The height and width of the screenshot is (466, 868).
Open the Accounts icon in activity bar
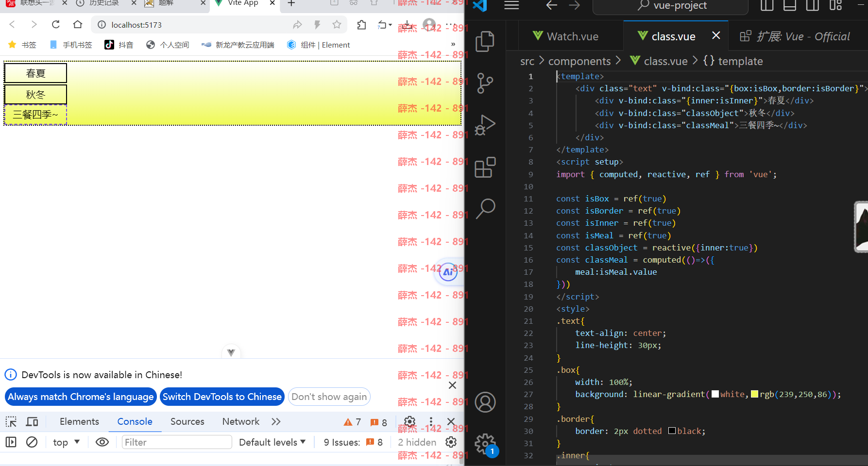tap(485, 402)
